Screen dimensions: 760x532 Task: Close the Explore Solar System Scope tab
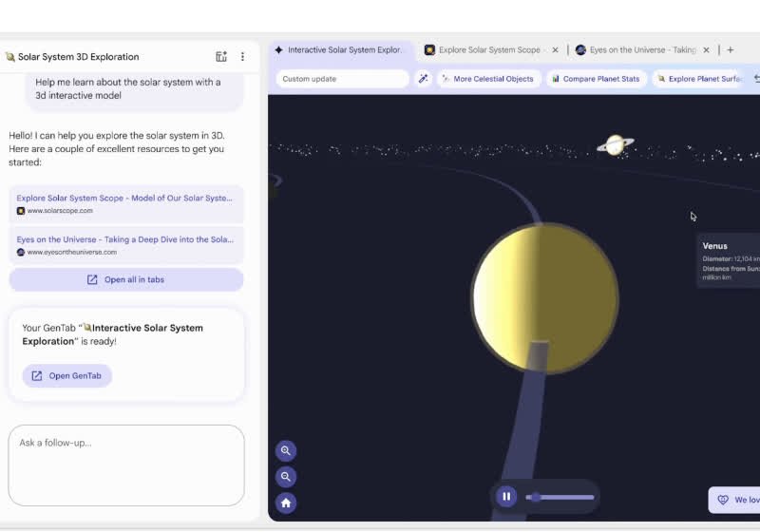554,49
